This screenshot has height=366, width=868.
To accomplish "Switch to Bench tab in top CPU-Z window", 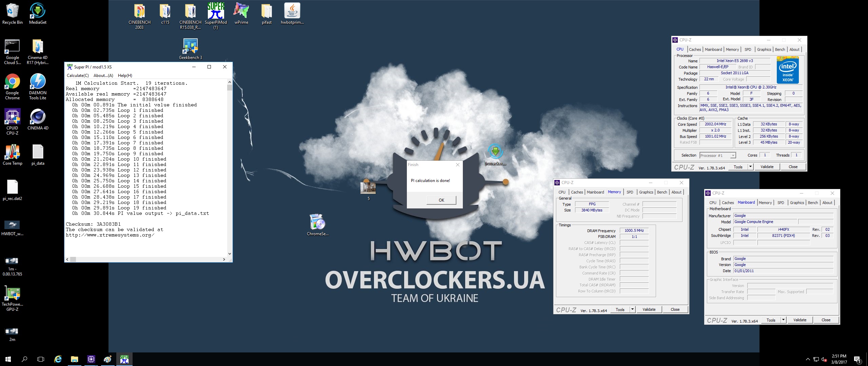I will click(x=780, y=49).
